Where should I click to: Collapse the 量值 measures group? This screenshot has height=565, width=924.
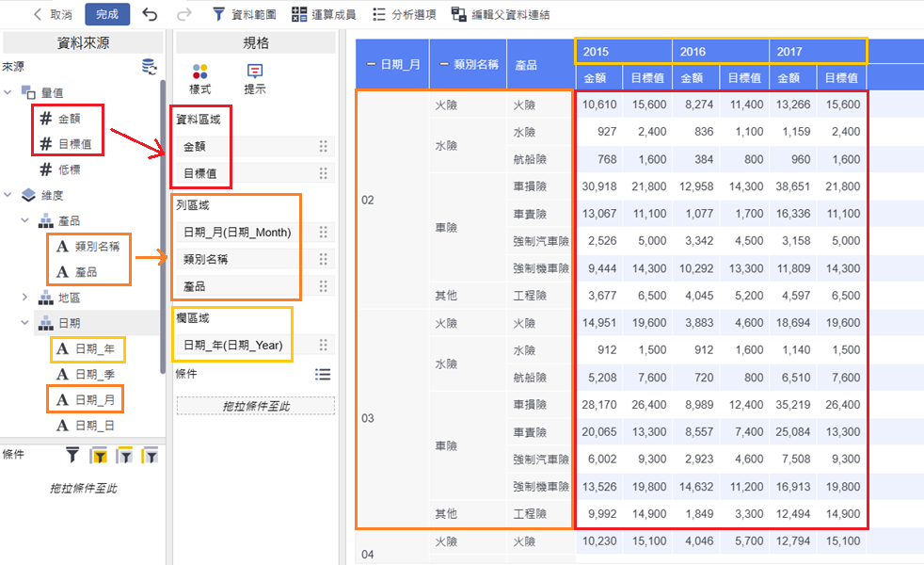coord(8,92)
